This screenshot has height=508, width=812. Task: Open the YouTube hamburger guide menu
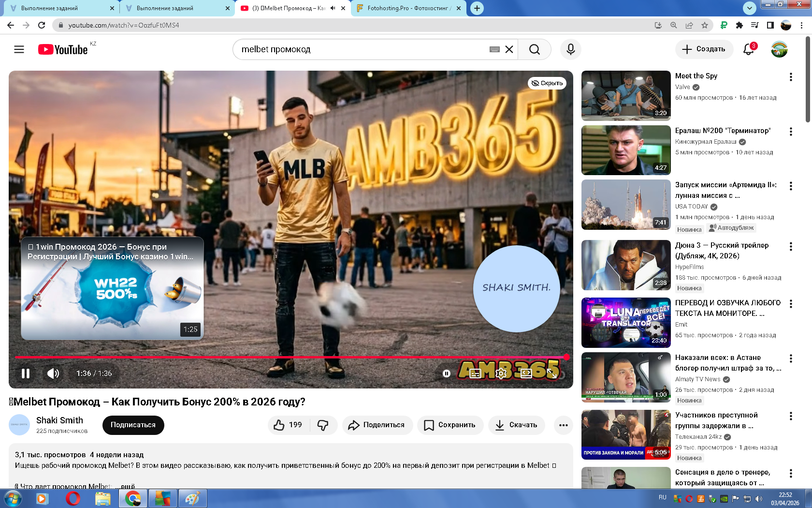(19, 49)
